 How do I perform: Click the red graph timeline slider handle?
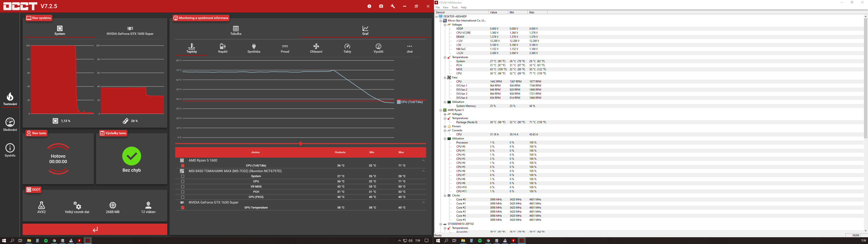300,144
